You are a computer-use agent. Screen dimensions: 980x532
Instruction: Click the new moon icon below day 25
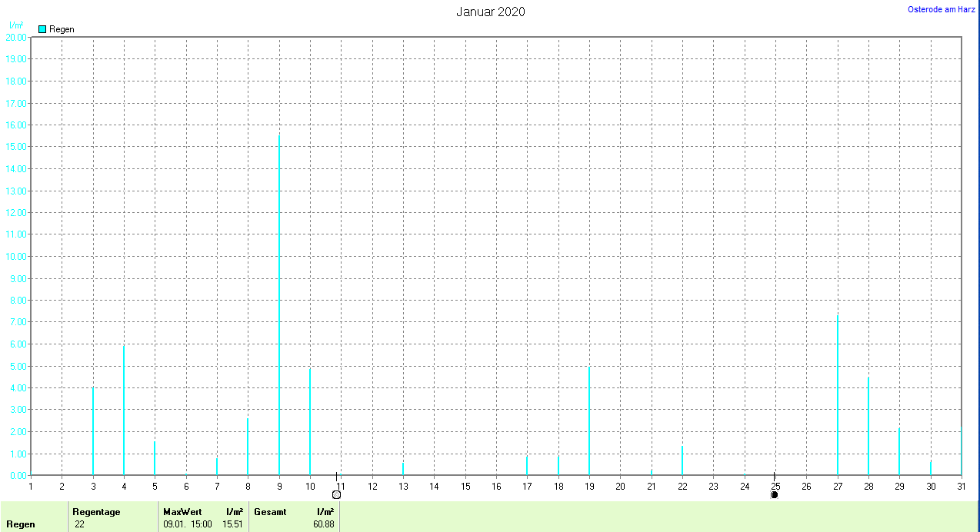click(774, 494)
